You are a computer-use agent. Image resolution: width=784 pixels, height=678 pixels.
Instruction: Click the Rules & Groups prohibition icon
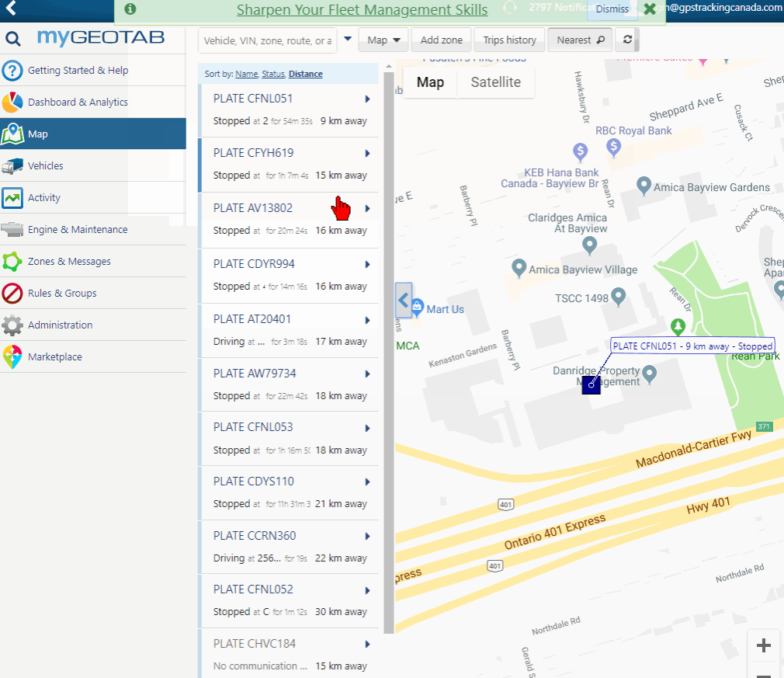tap(12, 294)
